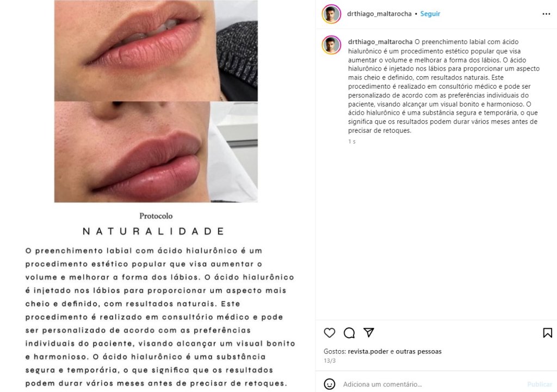Save the post with the bookmark icon

[x=547, y=333]
